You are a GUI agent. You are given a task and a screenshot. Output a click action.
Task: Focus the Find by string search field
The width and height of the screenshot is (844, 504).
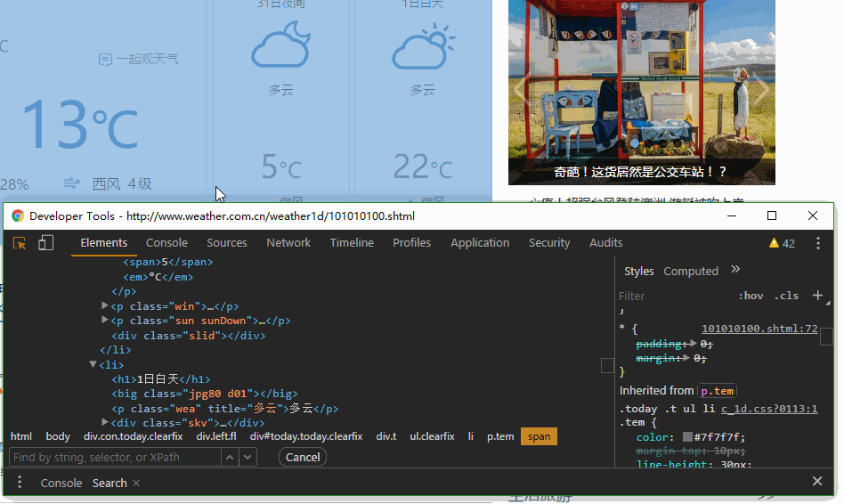point(115,457)
